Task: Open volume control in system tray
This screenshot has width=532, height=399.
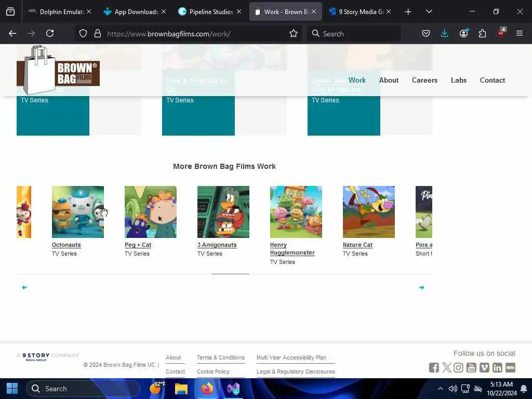Action: pyautogui.click(x=453, y=389)
